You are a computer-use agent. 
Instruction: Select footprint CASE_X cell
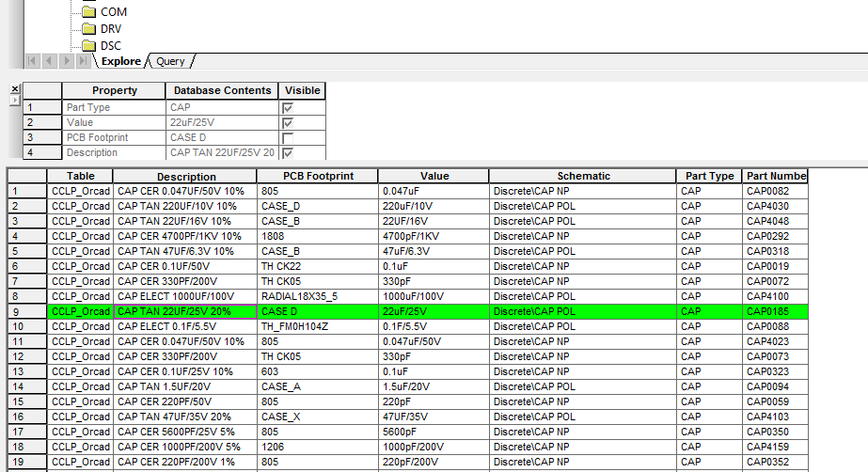pyautogui.click(x=317, y=417)
